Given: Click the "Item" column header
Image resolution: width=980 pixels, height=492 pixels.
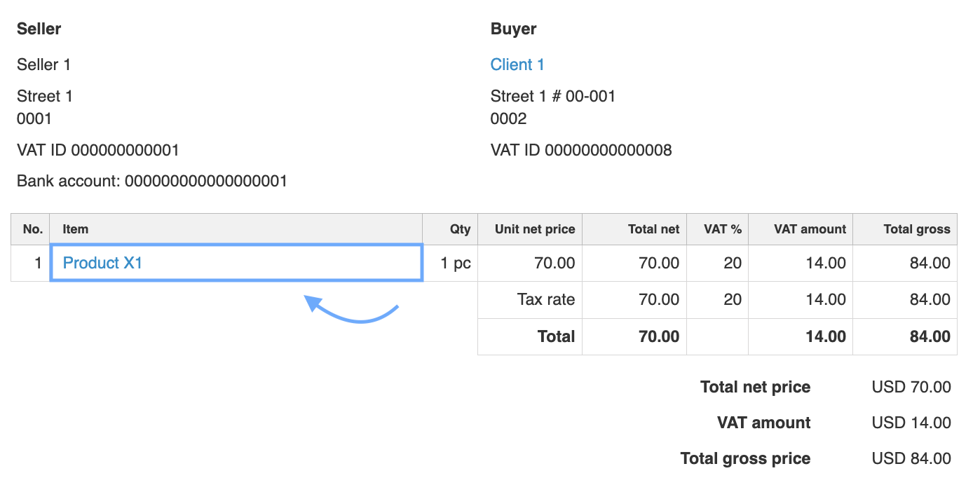Looking at the screenshot, I should click(x=76, y=229).
